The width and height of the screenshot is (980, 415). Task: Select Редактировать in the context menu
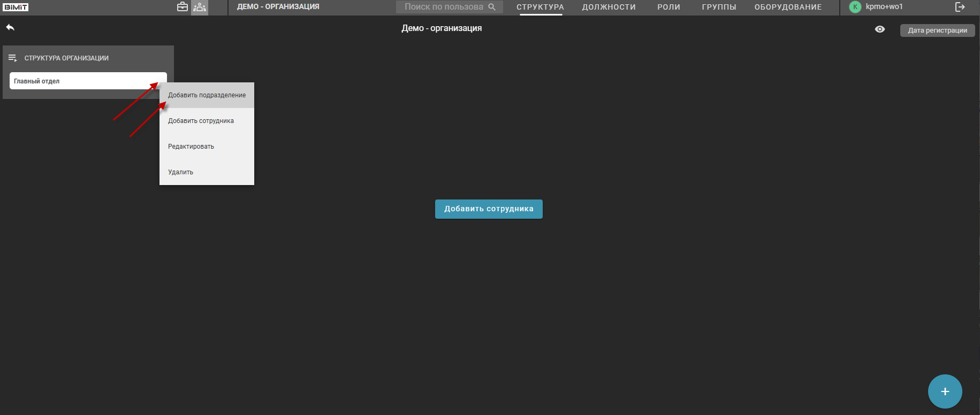pos(191,147)
